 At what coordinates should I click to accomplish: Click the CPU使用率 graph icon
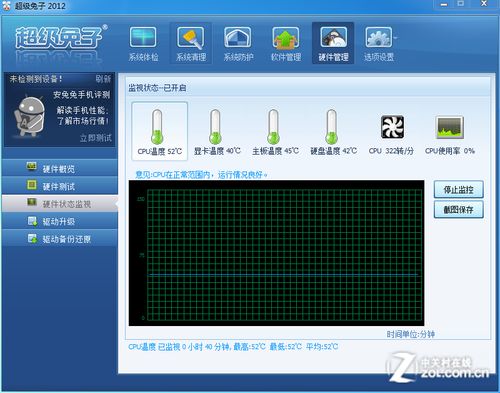pyautogui.click(x=450, y=127)
